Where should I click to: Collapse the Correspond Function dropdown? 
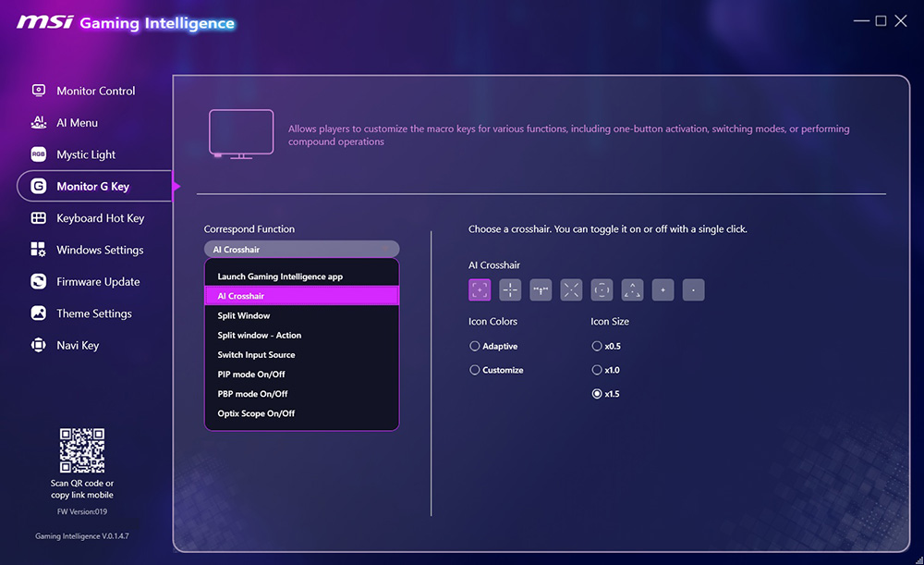[302, 249]
